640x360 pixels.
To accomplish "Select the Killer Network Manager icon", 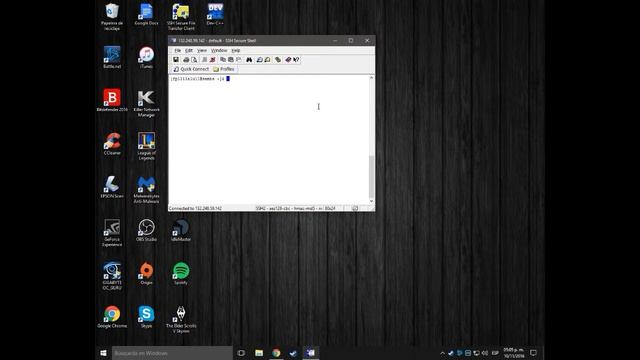I will 146,103.
